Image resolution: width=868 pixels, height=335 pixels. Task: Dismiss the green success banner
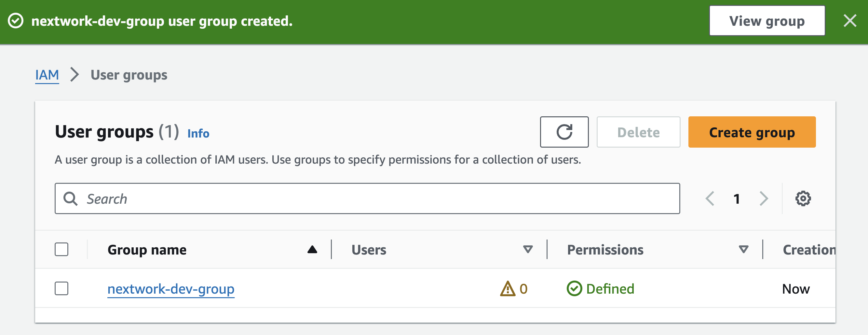[x=849, y=21]
